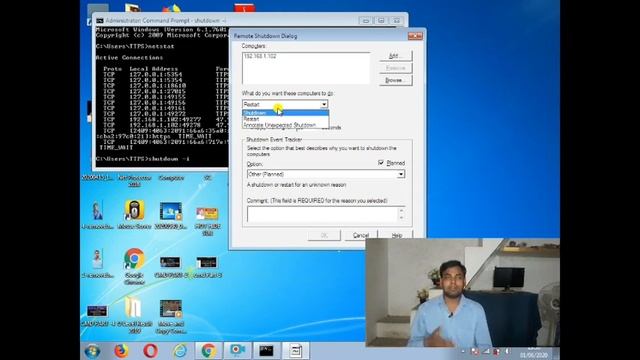Expand the Other (Planned) option dropdown
The width and height of the screenshot is (640, 360).
pyautogui.click(x=401, y=174)
